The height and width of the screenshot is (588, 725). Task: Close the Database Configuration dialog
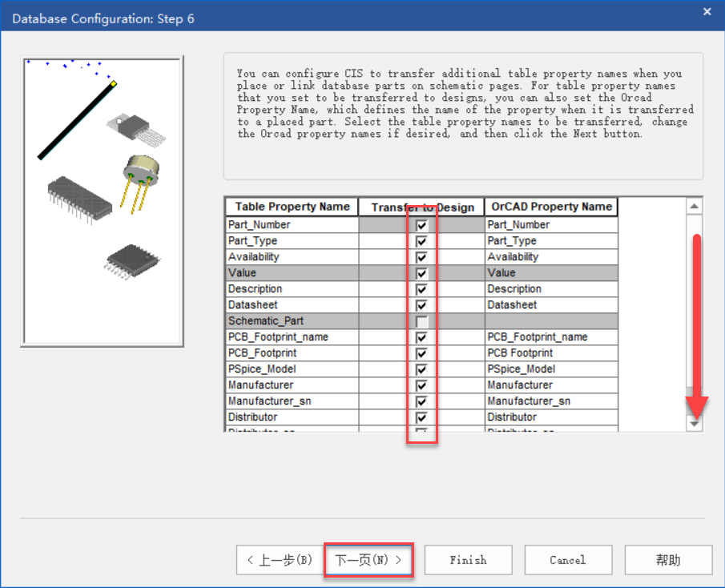(707, 12)
